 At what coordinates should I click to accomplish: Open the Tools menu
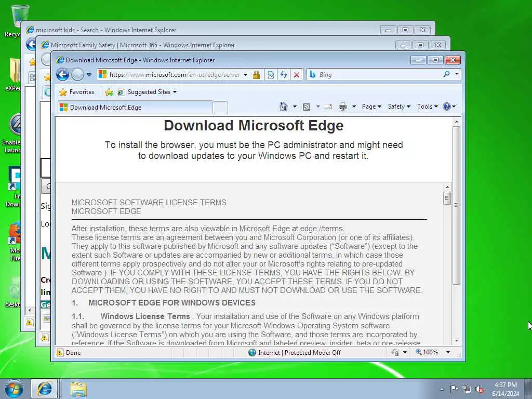click(x=428, y=107)
